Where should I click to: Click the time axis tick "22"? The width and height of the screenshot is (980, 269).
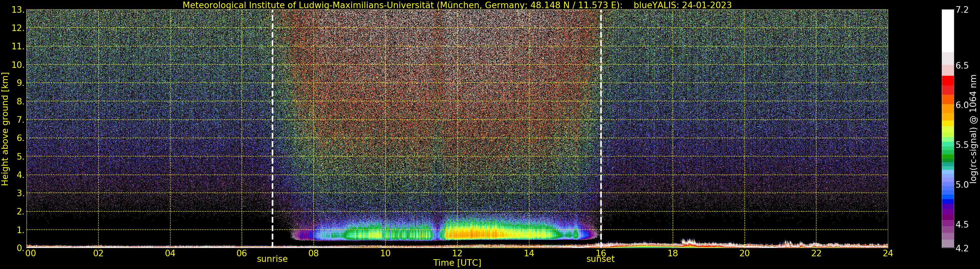tap(816, 253)
